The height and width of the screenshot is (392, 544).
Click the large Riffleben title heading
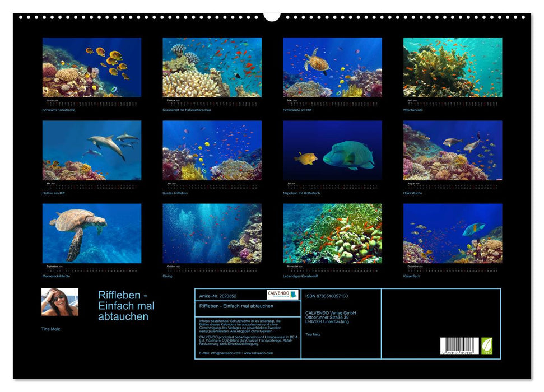point(126,306)
